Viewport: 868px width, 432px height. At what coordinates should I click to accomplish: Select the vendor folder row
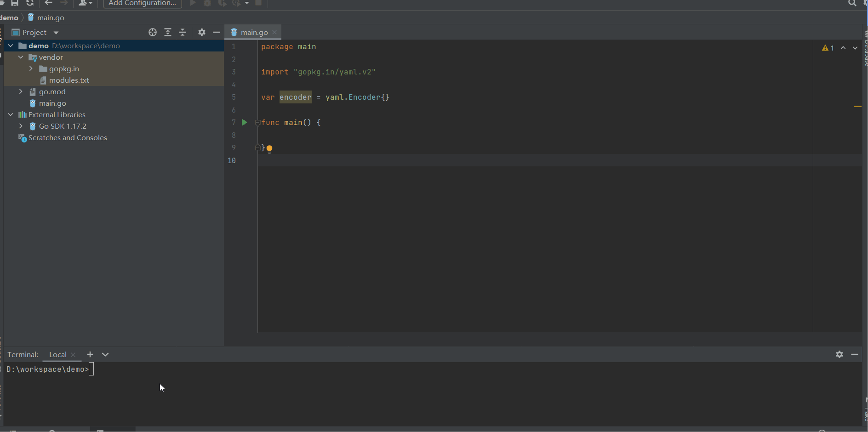pyautogui.click(x=114, y=57)
